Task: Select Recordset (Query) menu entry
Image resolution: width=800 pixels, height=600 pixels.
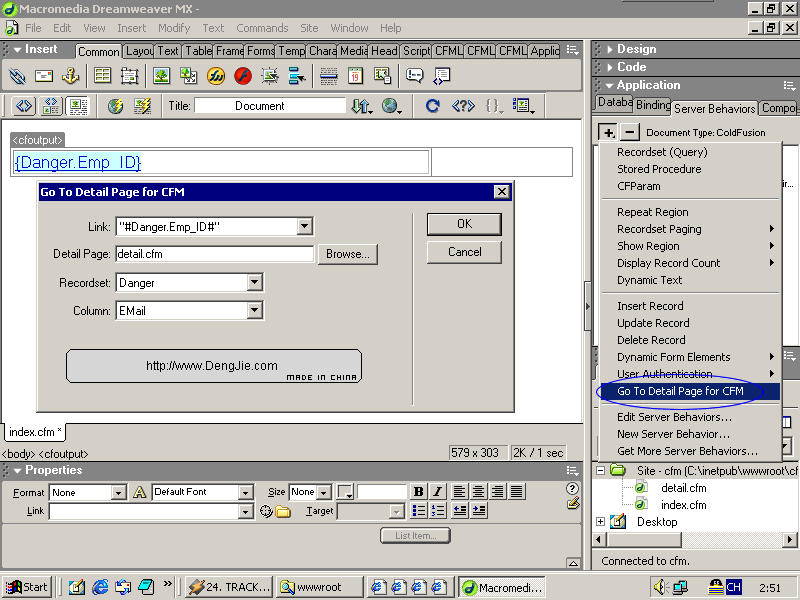Action: pyautogui.click(x=662, y=152)
